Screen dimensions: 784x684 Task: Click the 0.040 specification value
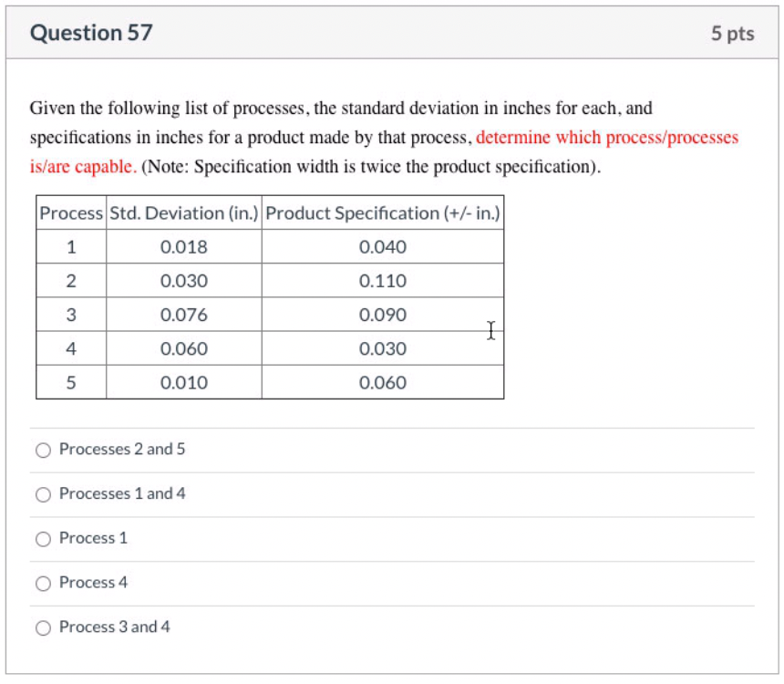pyautogui.click(x=381, y=246)
